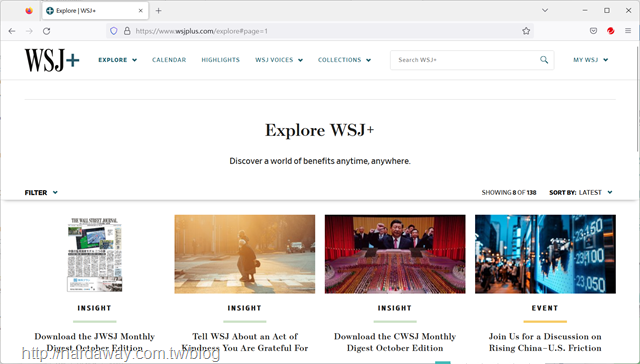
Task: Expand the WSJ VOICES menu
Action: click(279, 60)
